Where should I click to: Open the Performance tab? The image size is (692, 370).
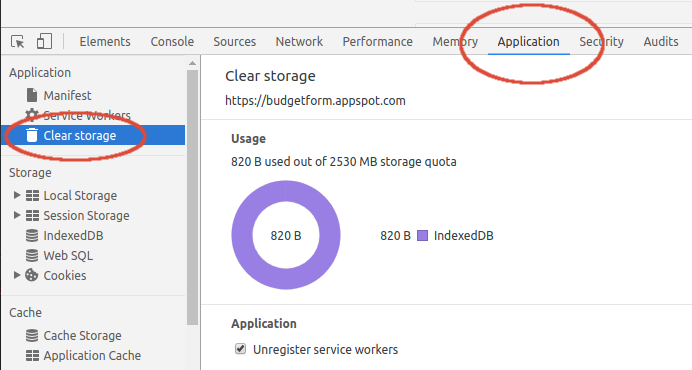tap(378, 42)
